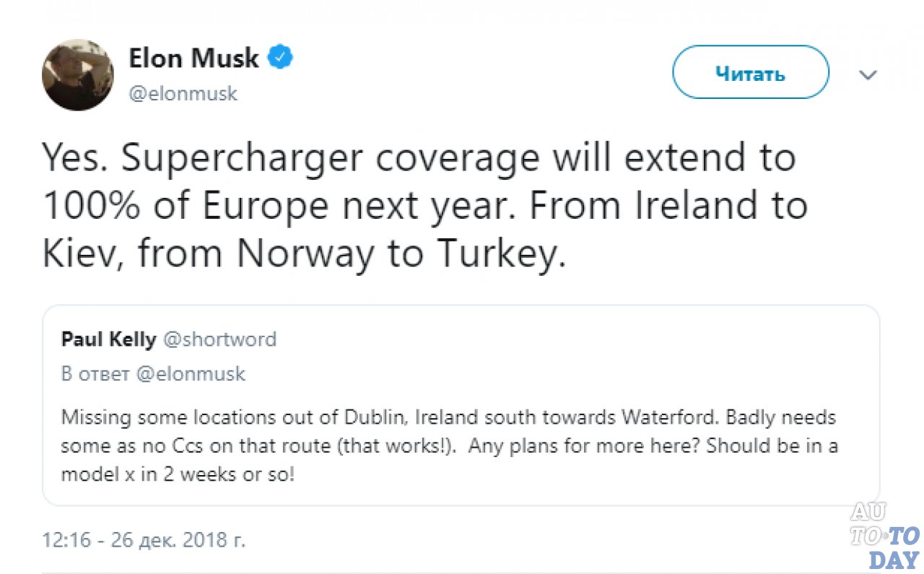Click the @elonmusk handle under the name
This screenshot has height=574, width=924.
(183, 93)
